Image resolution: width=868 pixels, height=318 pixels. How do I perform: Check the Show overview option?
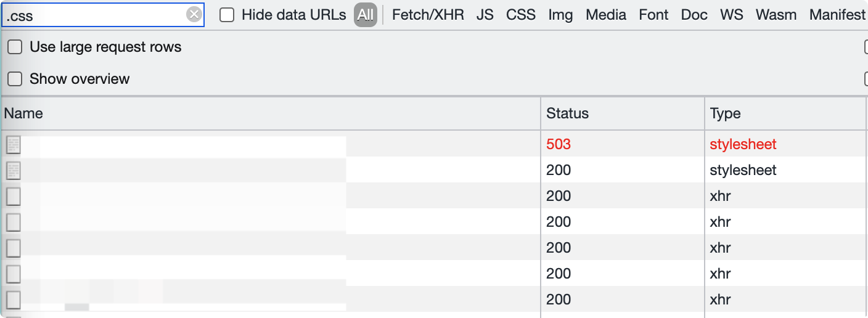point(15,79)
